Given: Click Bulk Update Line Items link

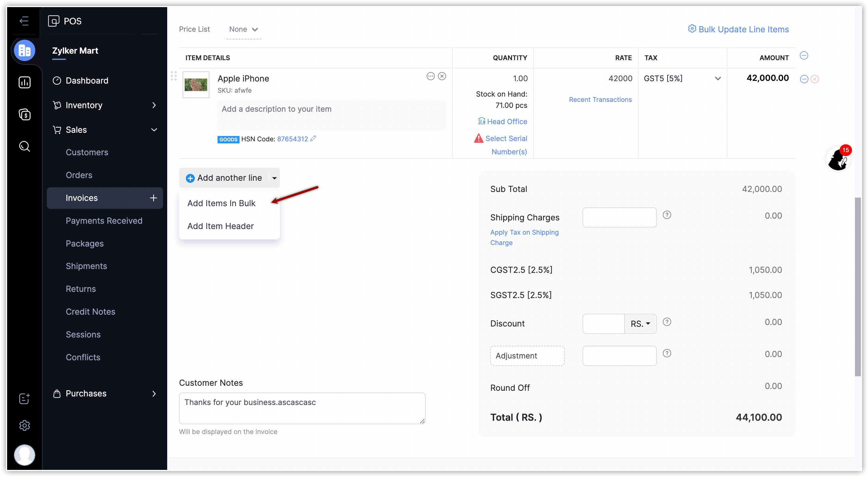Looking at the screenshot, I should click(x=738, y=29).
